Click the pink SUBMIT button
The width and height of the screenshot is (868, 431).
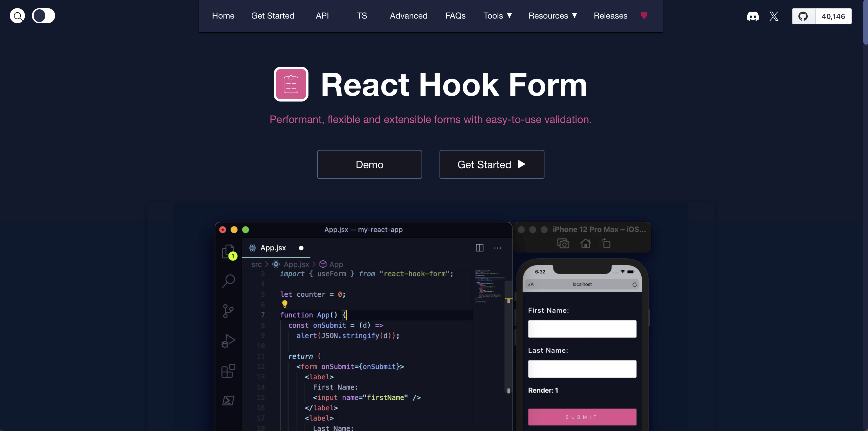coord(582,417)
